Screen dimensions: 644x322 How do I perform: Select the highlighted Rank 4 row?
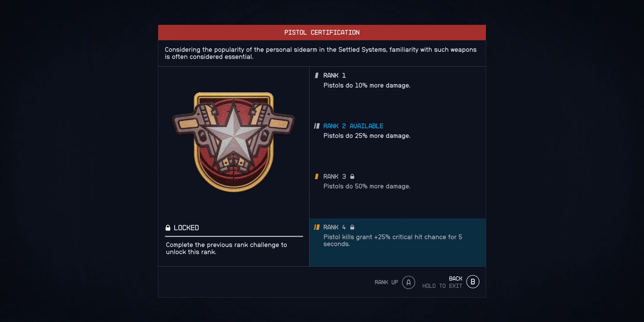[x=397, y=242]
